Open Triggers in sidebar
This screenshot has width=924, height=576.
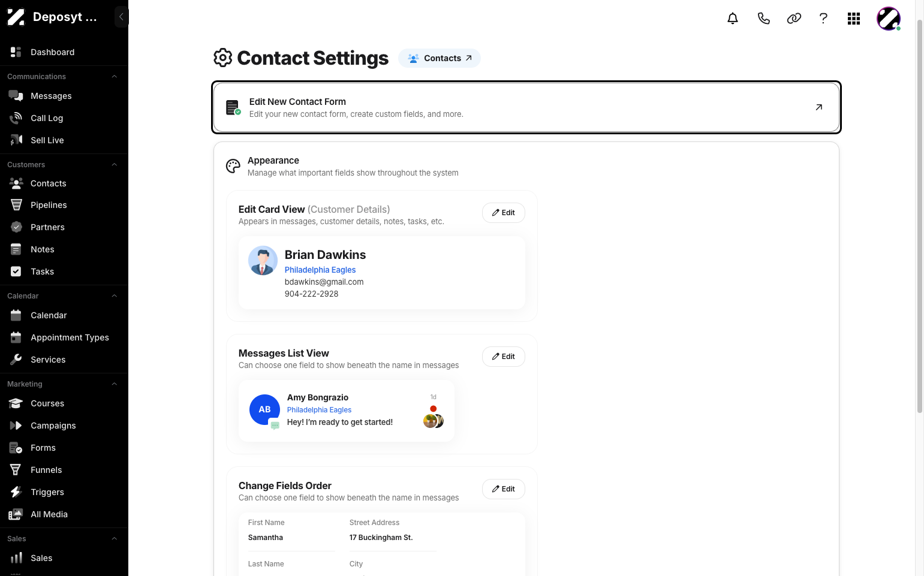(x=64, y=492)
